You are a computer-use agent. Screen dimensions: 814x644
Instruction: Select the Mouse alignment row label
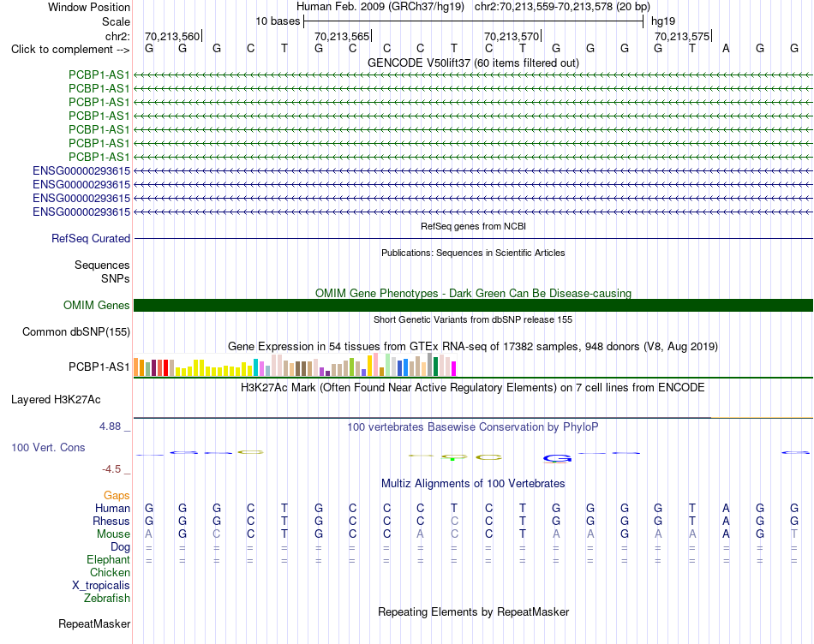tap(114, 534)
